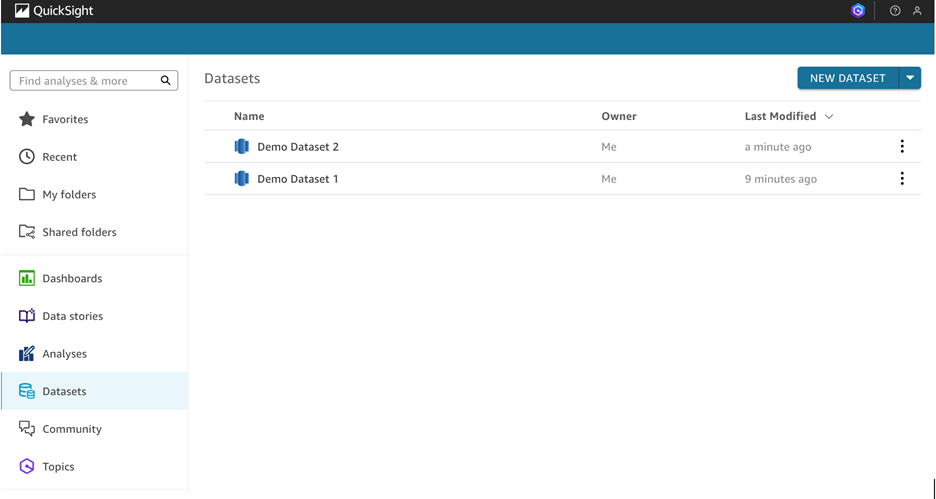Image resolution: width=936 pixels, height=499 pixels.
Task: Sort by the Owner column header
Action: coord(619,116)
